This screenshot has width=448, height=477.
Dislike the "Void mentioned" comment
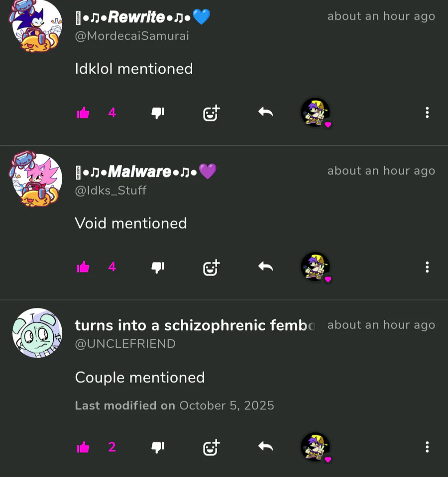158,268
